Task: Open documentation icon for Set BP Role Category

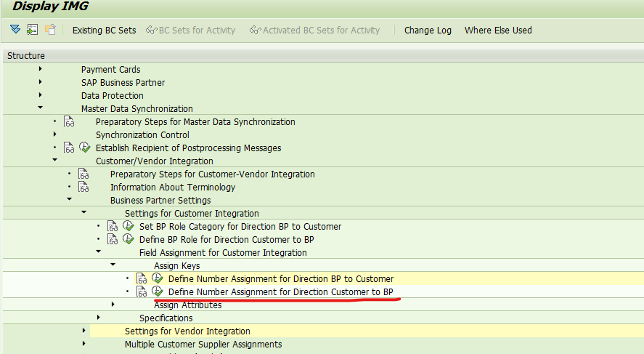Action: [x=113, y=226]
